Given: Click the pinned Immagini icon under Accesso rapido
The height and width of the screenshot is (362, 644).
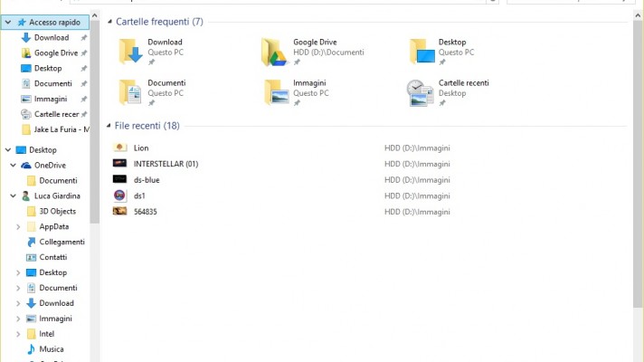Looking at the screenshot, I should tap(26, 99).
